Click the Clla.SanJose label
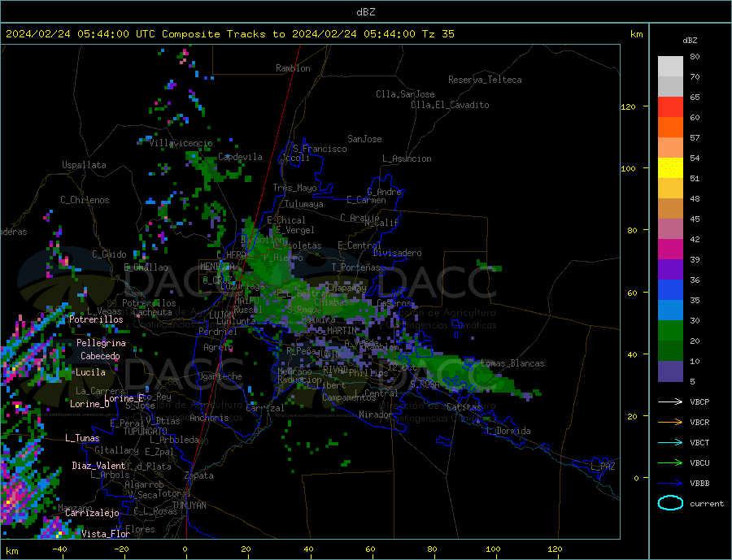This screenshot has height=560, width=732. click(x=405, y=94)
